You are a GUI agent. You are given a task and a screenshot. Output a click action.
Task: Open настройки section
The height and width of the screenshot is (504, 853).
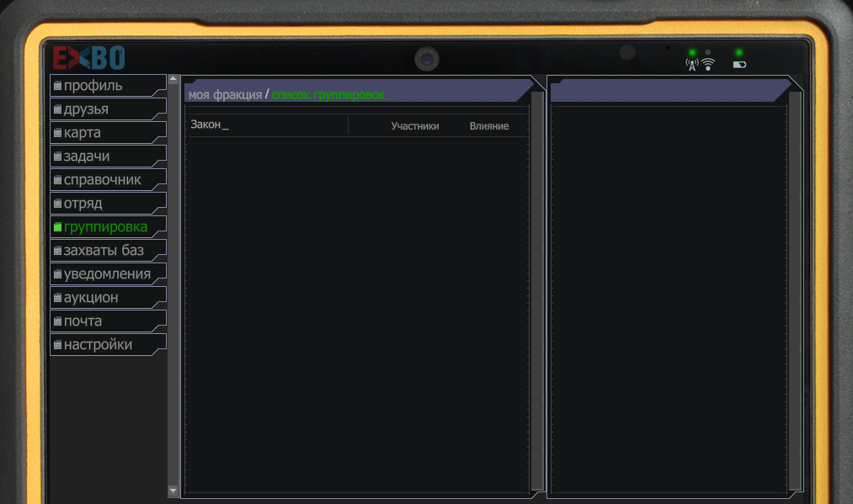click(x=108, y=345)
